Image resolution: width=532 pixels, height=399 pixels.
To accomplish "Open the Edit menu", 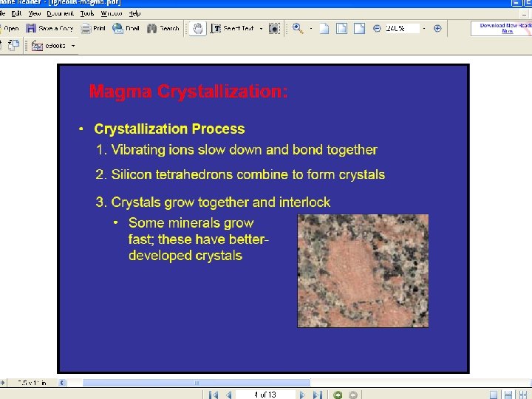I will click(x=16, y=13).
